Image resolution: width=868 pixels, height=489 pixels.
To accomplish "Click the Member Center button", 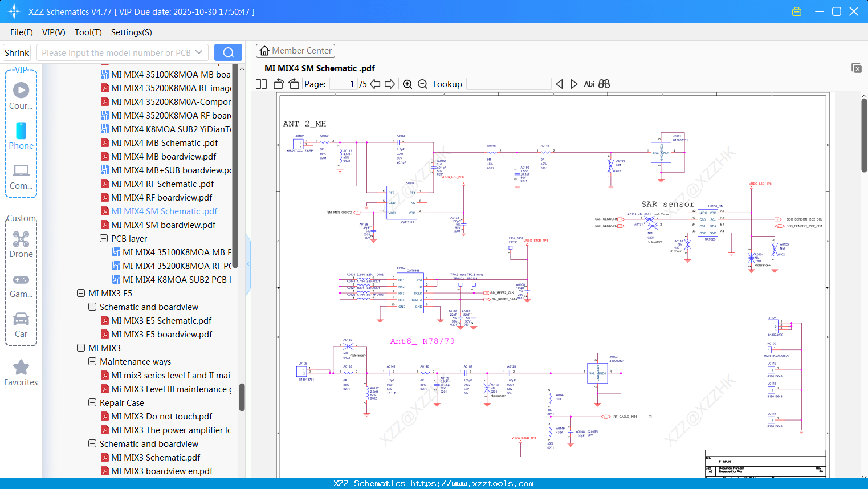I will tap(295, 51).
